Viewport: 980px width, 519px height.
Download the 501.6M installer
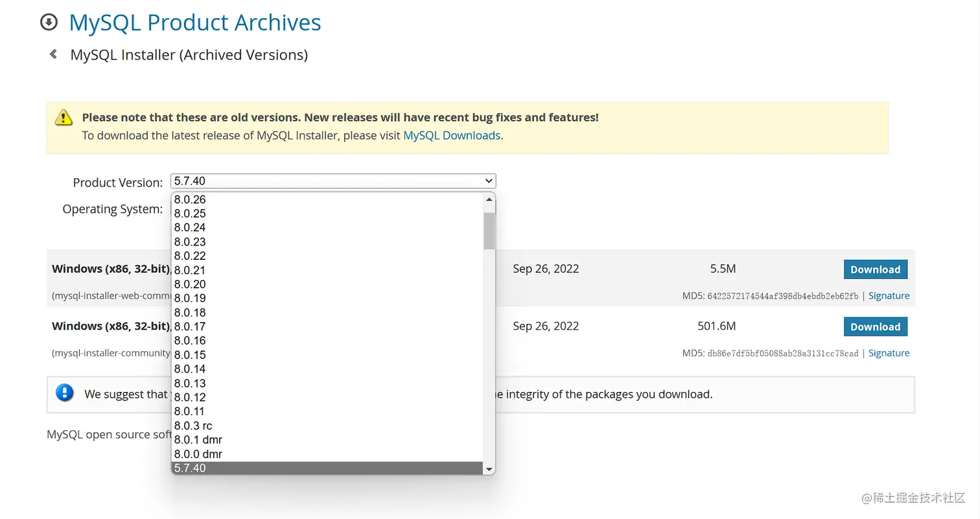(876, 327)
